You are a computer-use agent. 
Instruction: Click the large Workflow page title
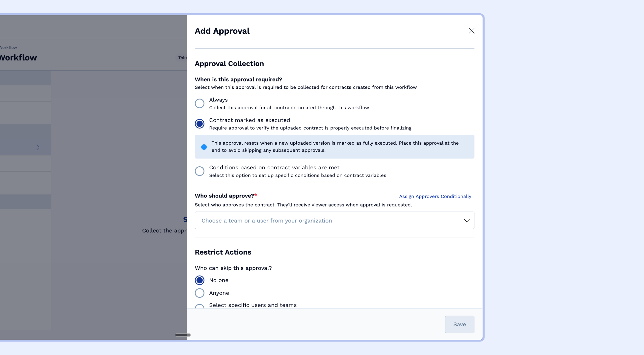click(18, 58)
